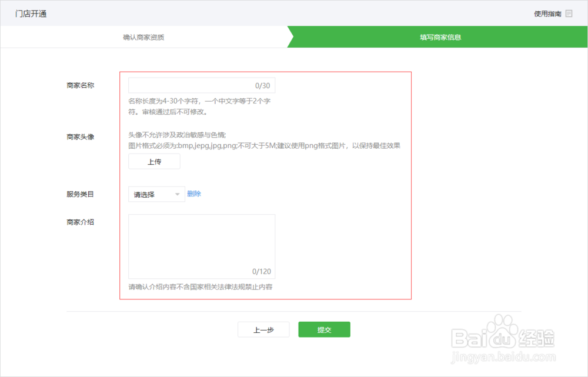The width and height of the screenshot is (588, 377).
Task: Click the hint text starting 图片格式必须为
Action: point(265,145)
